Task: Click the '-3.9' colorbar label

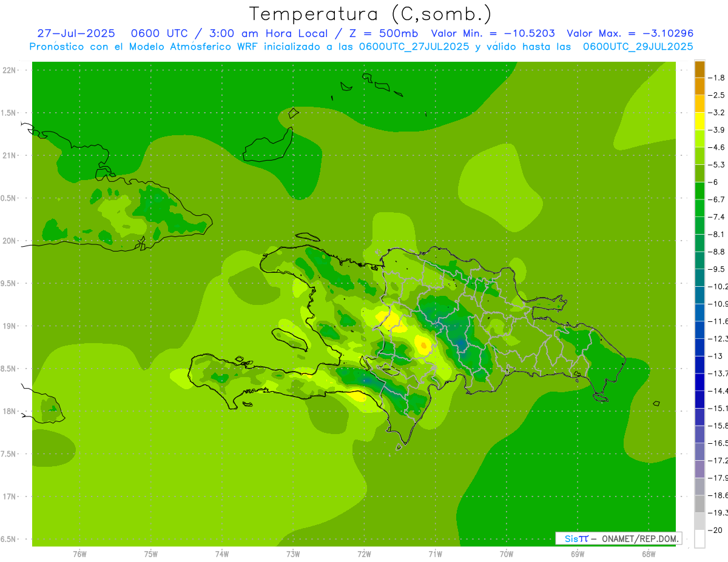Action: pos(718,130)
